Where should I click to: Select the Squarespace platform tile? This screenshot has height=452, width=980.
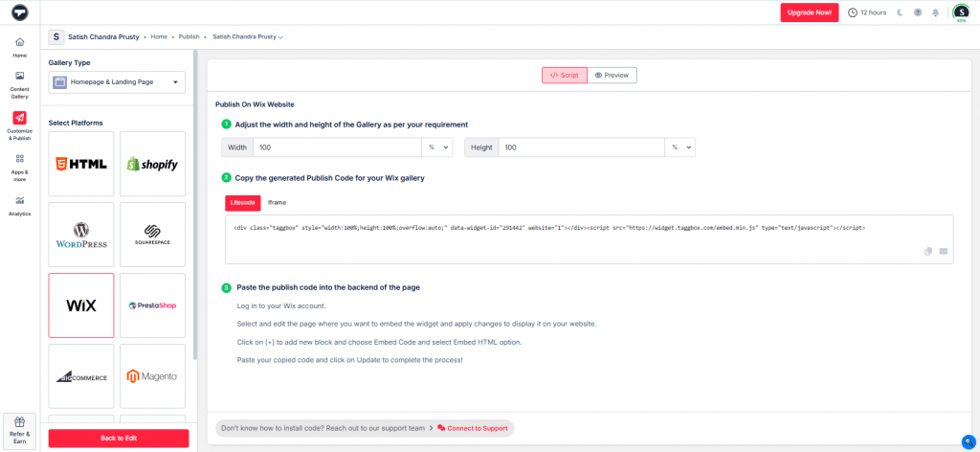point(152,235)
